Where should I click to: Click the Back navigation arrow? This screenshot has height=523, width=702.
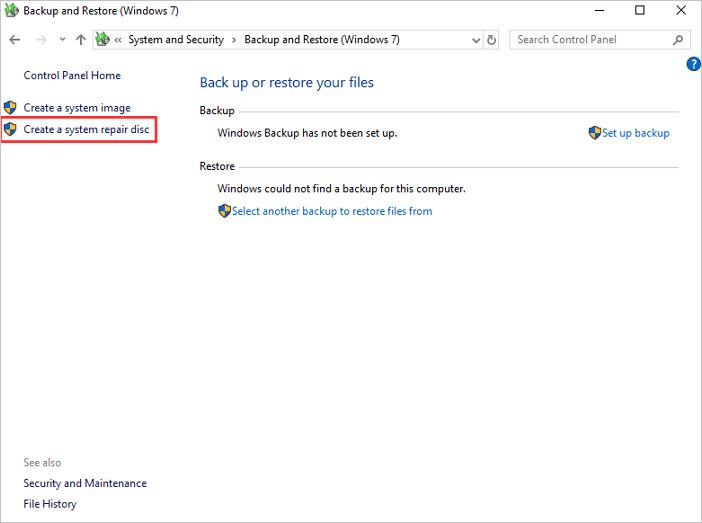[x=15, y=40]
